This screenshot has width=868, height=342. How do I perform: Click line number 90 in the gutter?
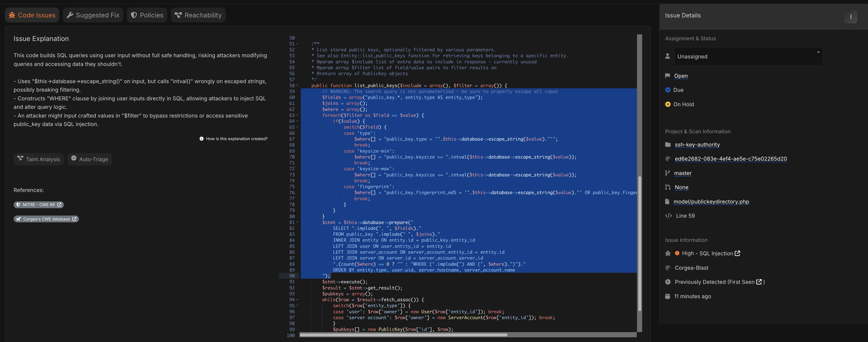[x=292, y=276]
